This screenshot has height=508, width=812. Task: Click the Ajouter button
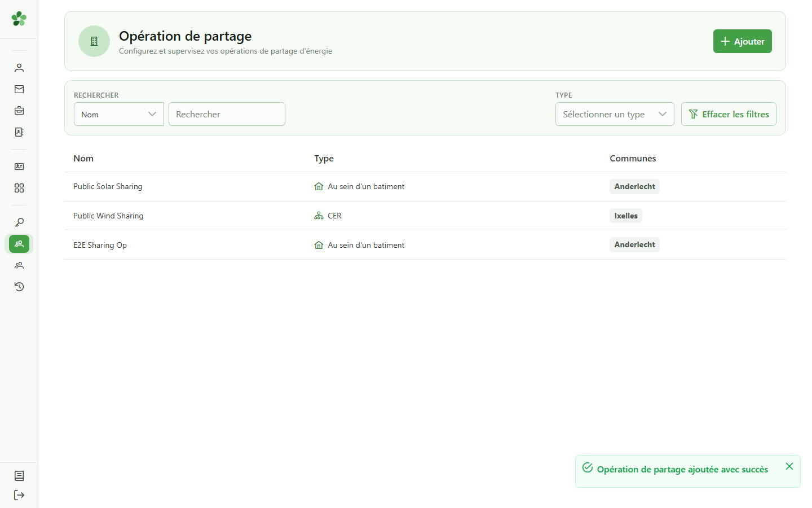(x=743, y=41)
